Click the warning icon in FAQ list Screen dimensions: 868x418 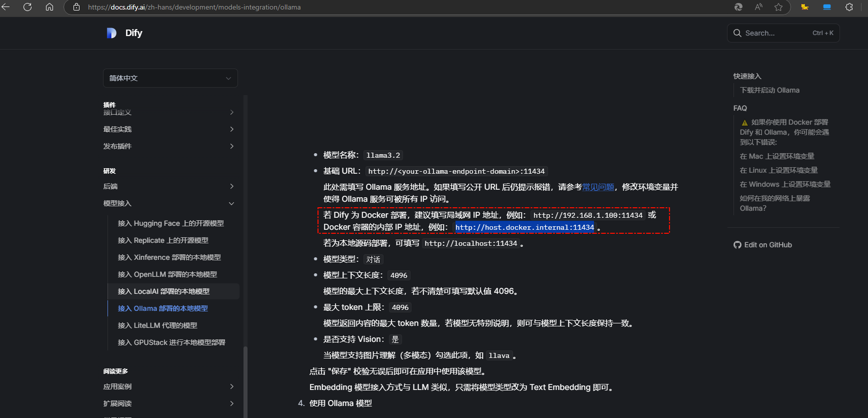744,123
